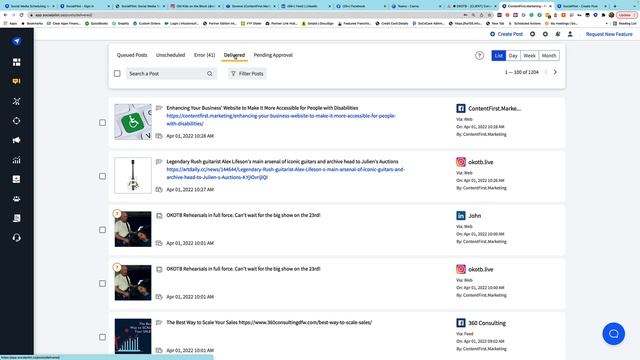Click the Request New Feature link

(x=609, y=34)
